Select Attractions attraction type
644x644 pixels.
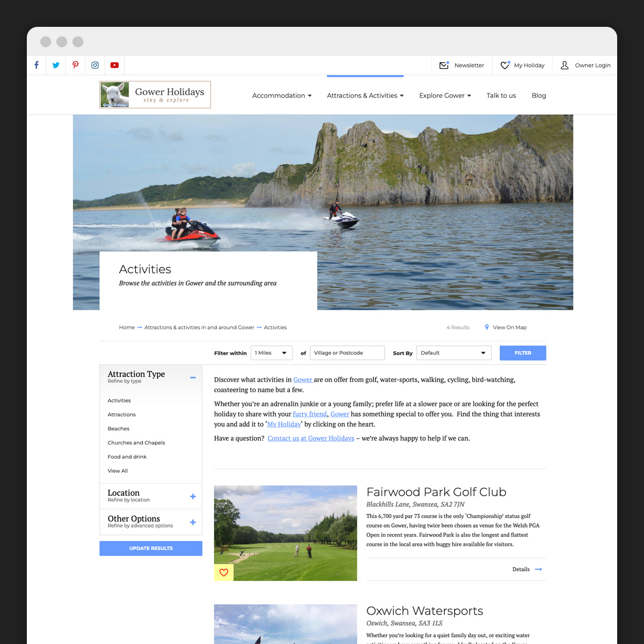[122, 414]
